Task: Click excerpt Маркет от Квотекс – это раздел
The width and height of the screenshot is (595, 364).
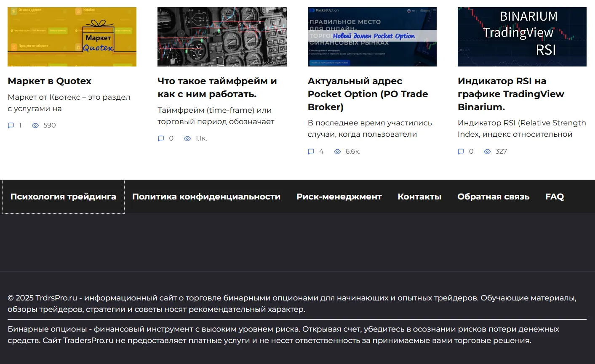Action: point(69,103)
